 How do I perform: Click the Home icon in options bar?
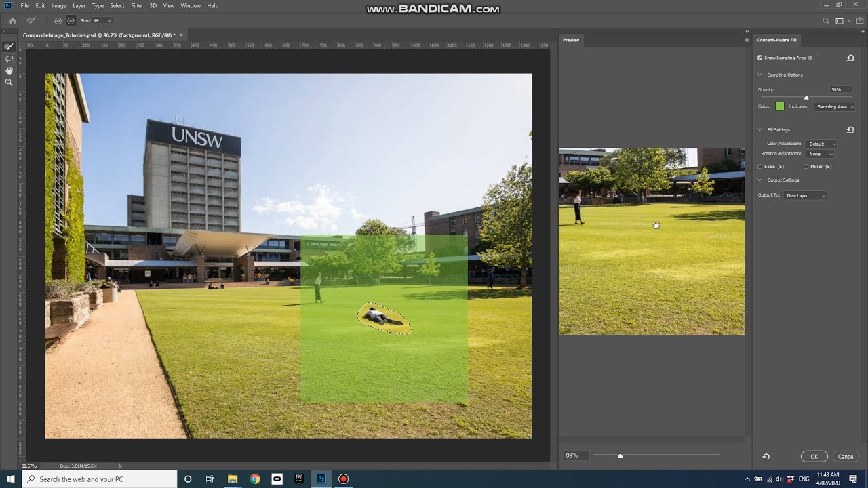click(x=12, y=21)
